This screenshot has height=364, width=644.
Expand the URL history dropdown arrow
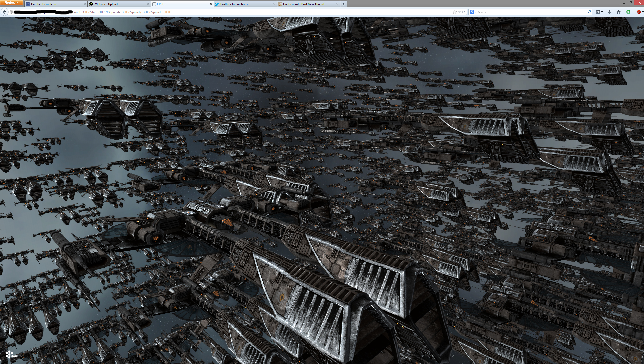[x=459, y=12]
